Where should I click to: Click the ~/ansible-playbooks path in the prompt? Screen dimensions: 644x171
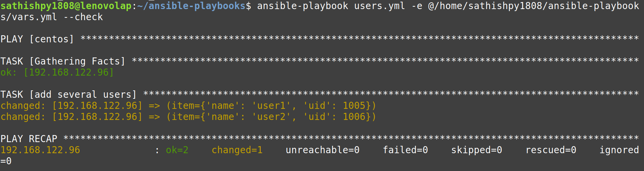coord(191,6)
